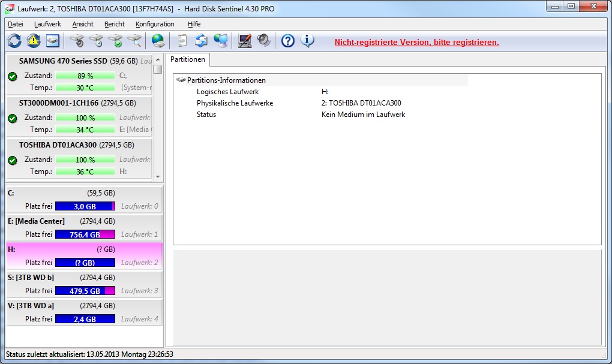Click status bar 'Status zuletzt aktualisiert' text
The width and height of the screenshot is (612, 364).
(x=89, y=354)
